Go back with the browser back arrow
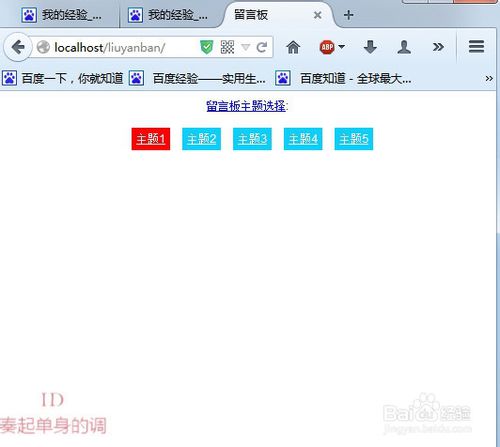500x447 pixels. [18, 47]
